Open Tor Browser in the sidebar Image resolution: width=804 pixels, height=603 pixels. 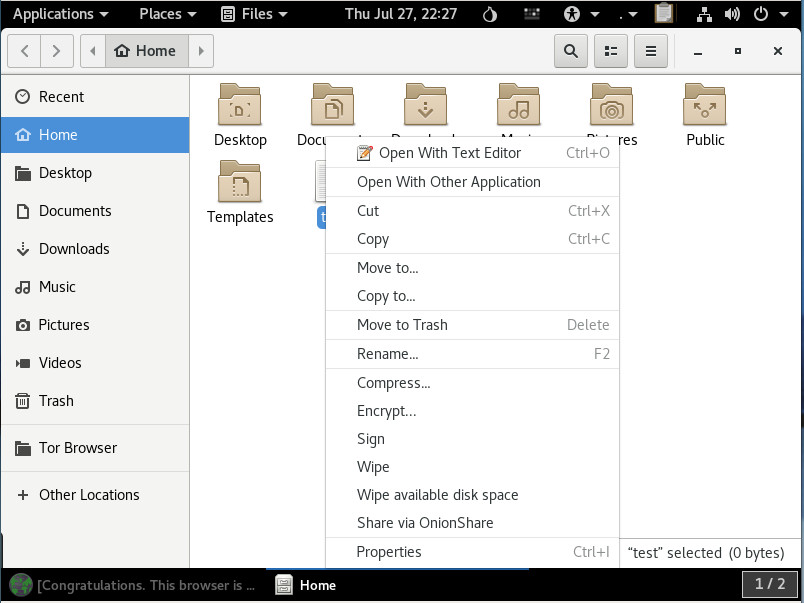78,448
